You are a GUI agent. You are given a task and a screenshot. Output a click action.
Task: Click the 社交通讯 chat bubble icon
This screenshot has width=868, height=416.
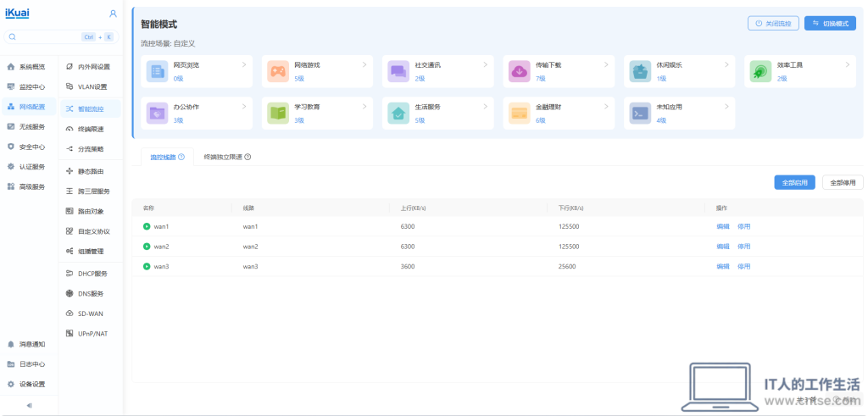(x=398, y=71)
